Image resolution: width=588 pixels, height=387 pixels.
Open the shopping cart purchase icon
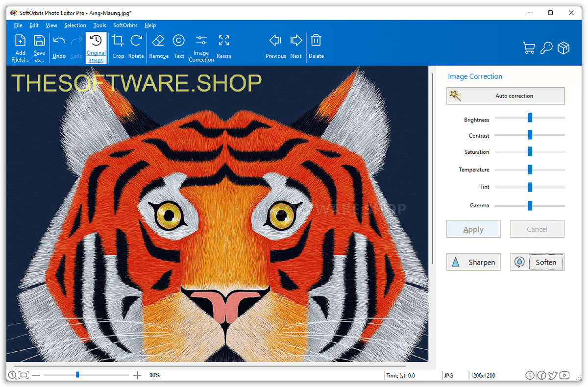[x=529, y=48]
